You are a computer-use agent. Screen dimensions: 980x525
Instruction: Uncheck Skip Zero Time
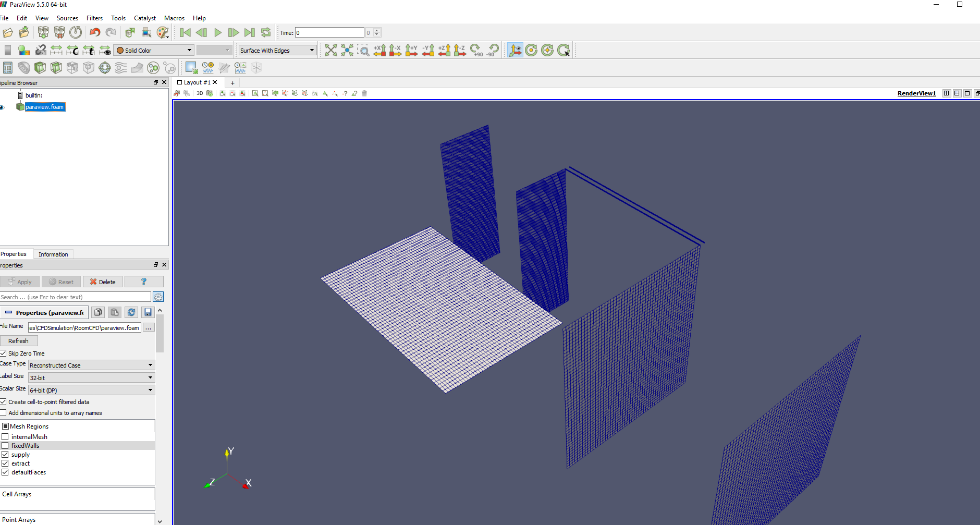[3, 353]
